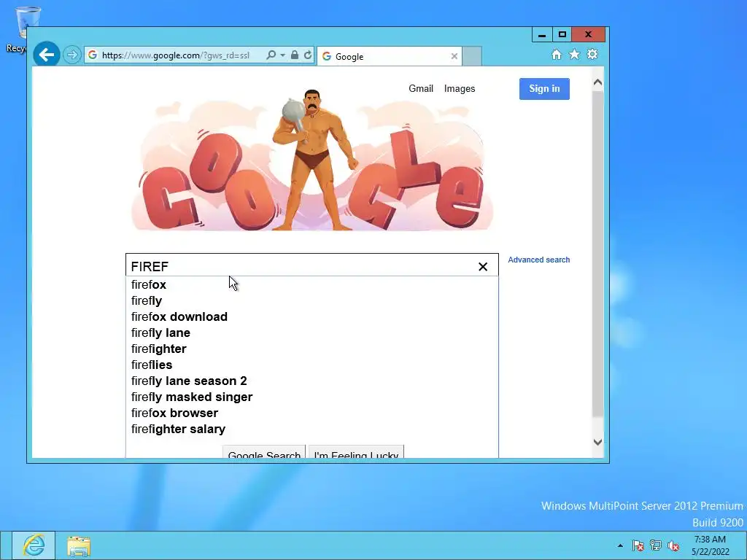Click the scrollbar down arrow

click(x=598, y=442)
